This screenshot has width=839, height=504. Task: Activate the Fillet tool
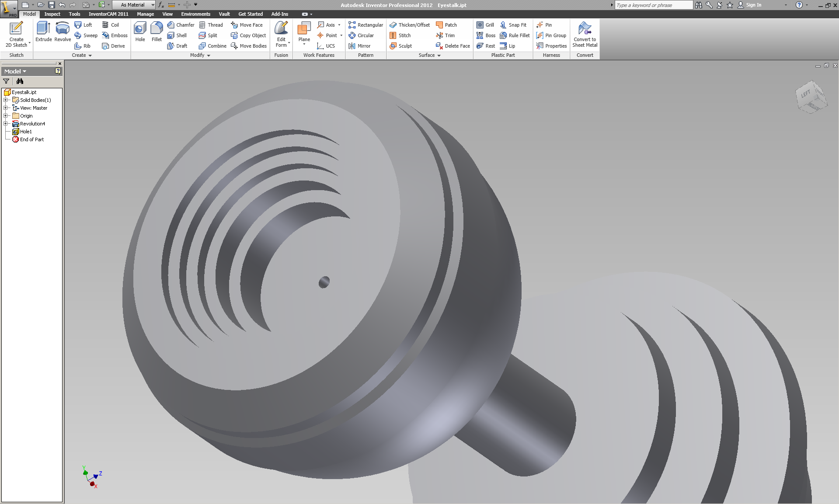pos(157,31)
